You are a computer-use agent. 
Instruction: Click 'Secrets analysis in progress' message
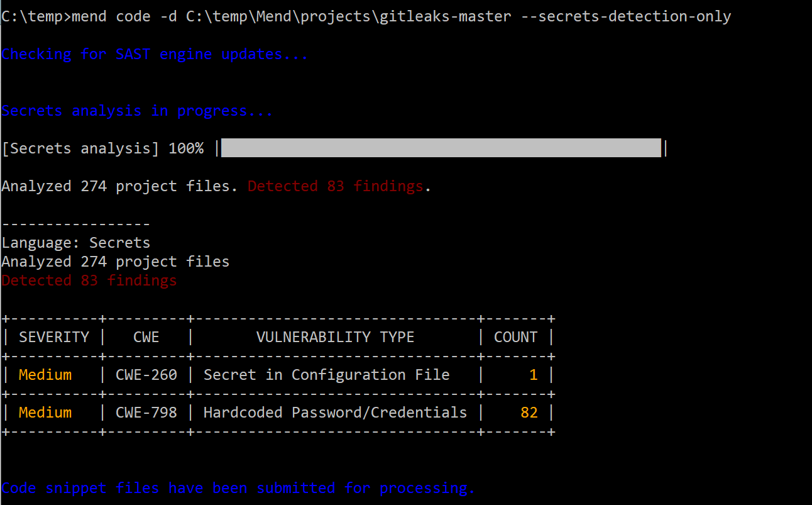(x=137, y=111)
